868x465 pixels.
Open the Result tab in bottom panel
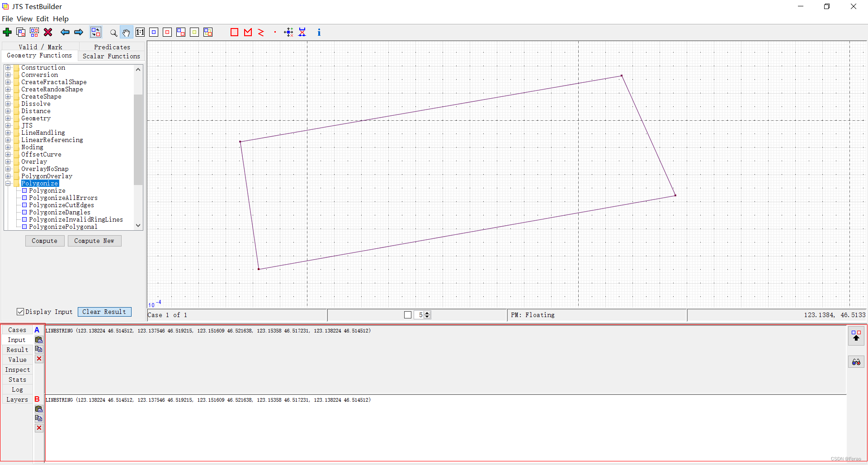tap(17, 350)
